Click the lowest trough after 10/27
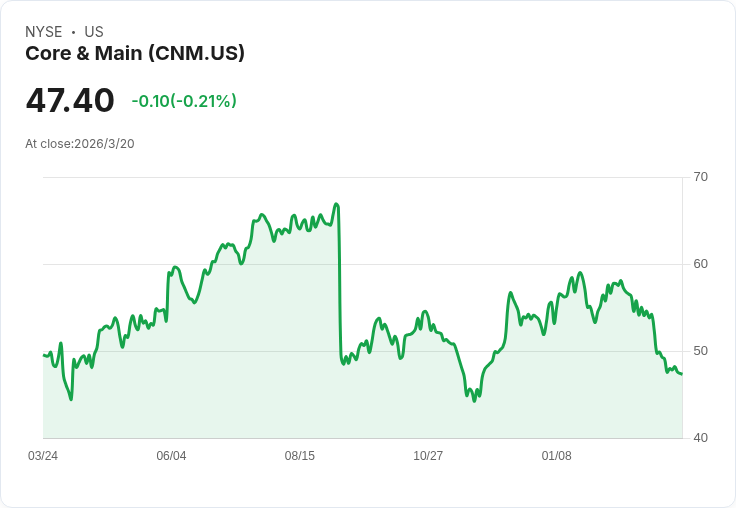Viewport: 736px width, 508px height. click(474, 401)
